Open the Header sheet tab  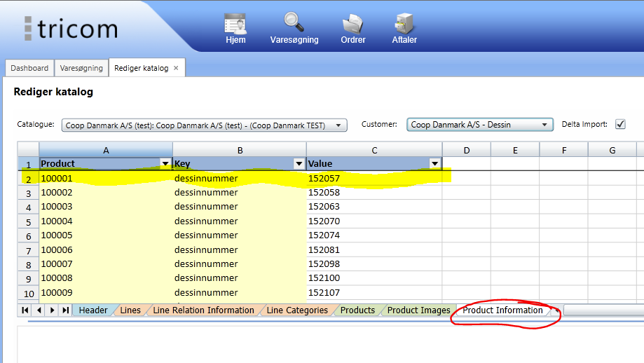pos(93,310)
